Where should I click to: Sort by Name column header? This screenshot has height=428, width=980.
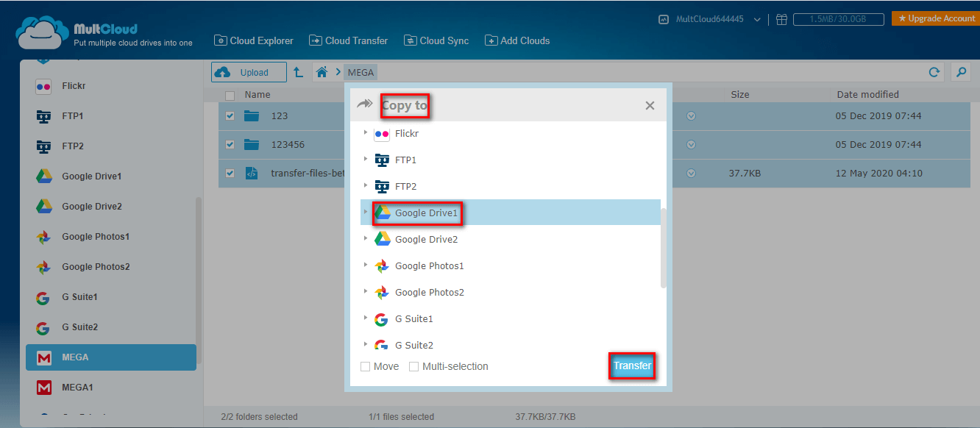point(258,95)
